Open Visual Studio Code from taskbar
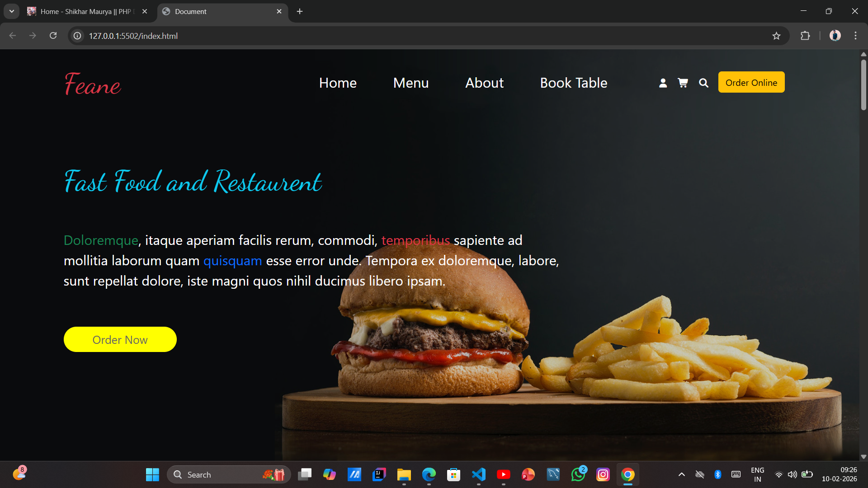 [x=479, y=474]
